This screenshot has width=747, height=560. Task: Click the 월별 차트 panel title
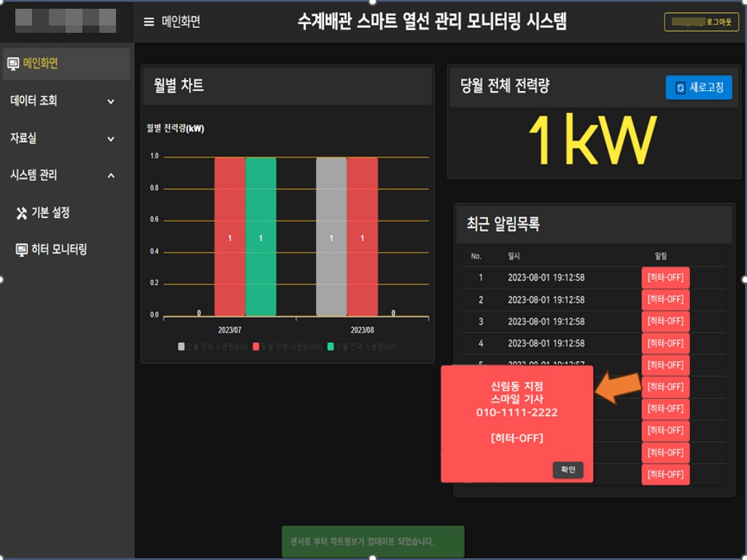tap(179, 85)
